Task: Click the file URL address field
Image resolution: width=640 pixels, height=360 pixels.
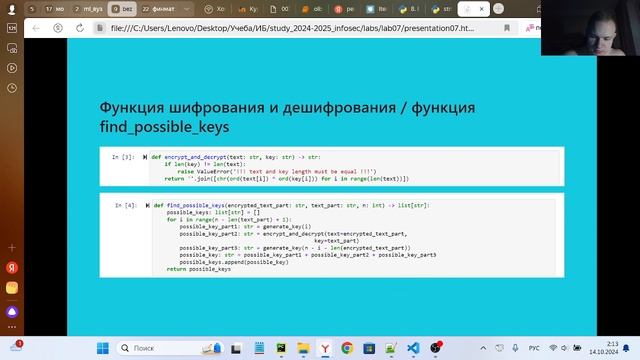Action: pos(292,28)
